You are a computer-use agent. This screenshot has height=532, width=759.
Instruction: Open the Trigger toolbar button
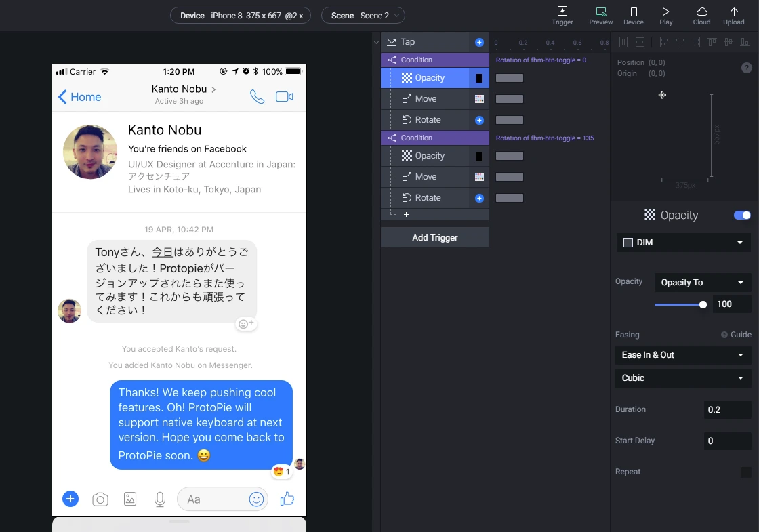point(562,16)
